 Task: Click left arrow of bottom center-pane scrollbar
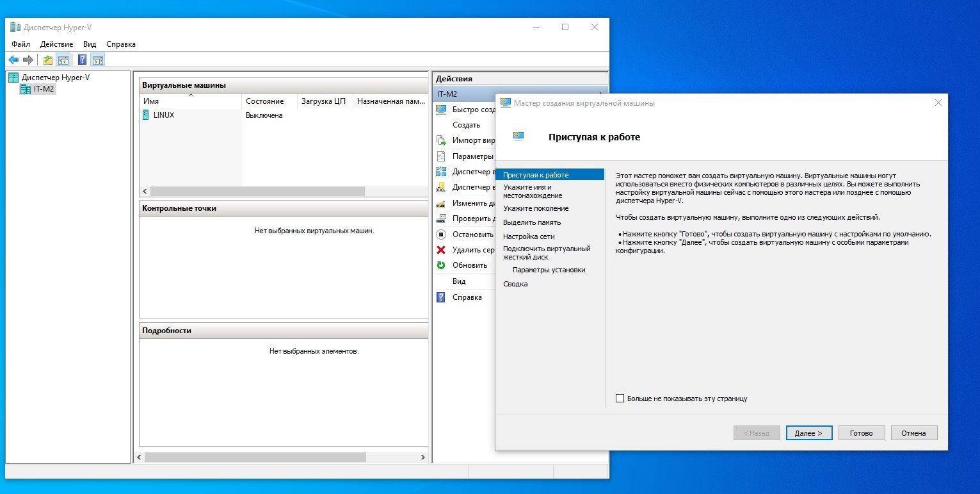tap(139, 457)
